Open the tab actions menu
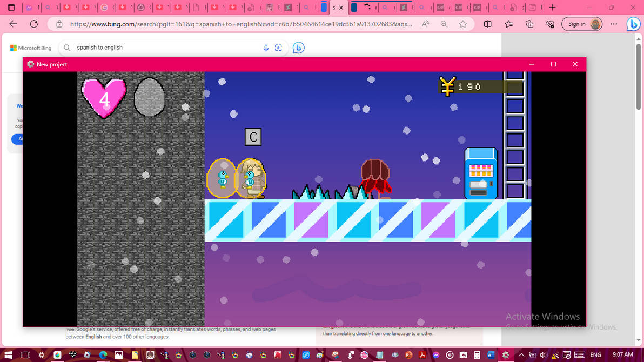 coord(11,8)
